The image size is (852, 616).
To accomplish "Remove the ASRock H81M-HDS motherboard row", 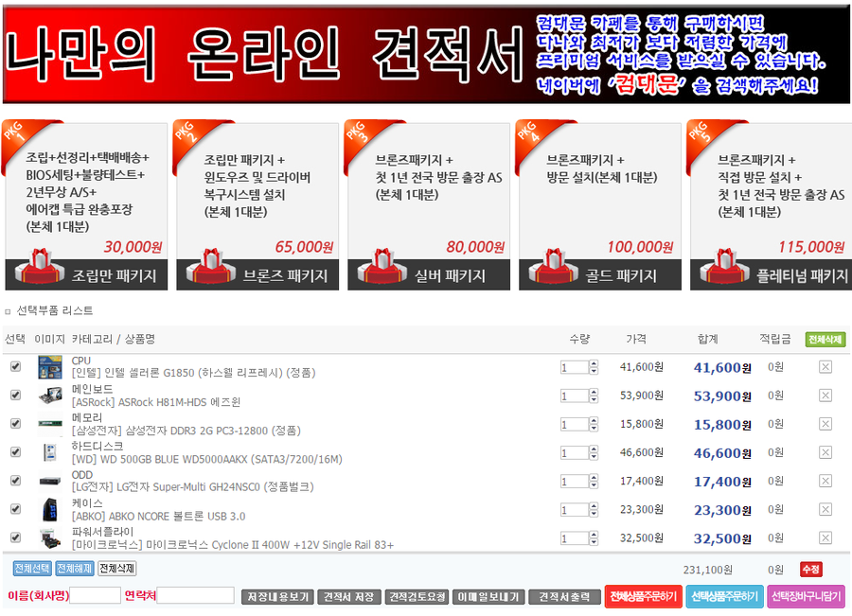I will coord(825,396).
